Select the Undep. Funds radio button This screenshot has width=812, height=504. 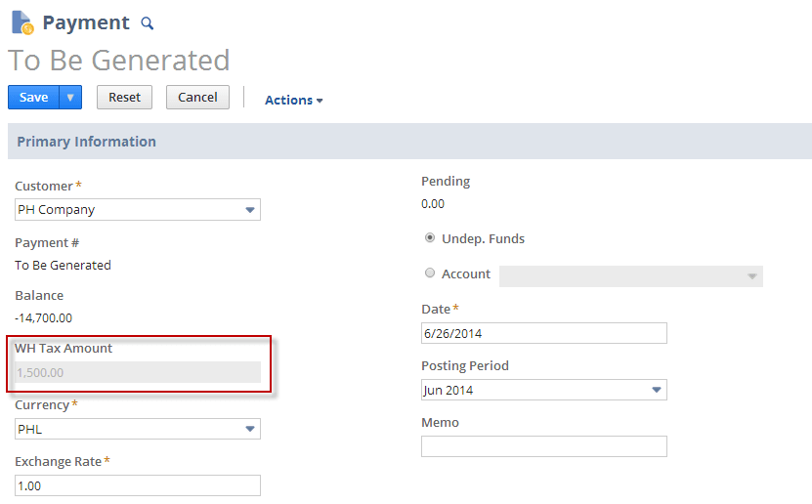pyautogui.click(x=430, y=238)
